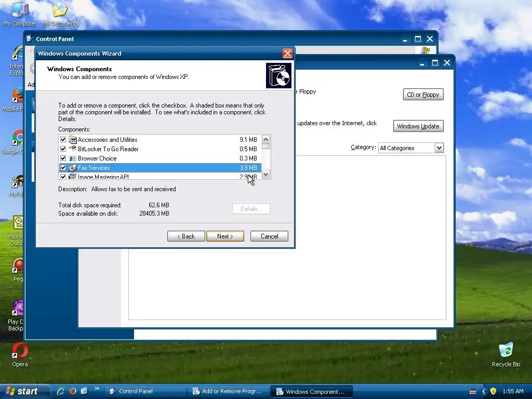The width and height of the screenshot is (532, 399).
Task: Click Accessories and Utilities component icon
Action: (x=73, y=139)
